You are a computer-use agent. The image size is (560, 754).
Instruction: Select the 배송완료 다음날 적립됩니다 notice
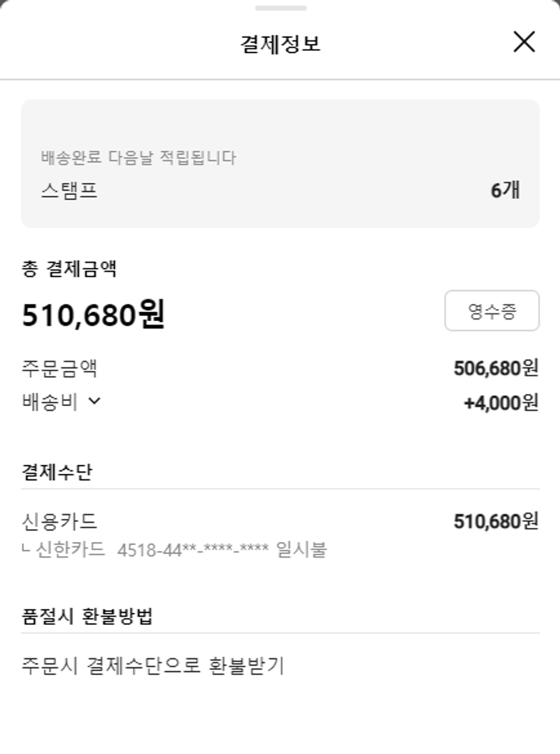click(x=138, y=158)
